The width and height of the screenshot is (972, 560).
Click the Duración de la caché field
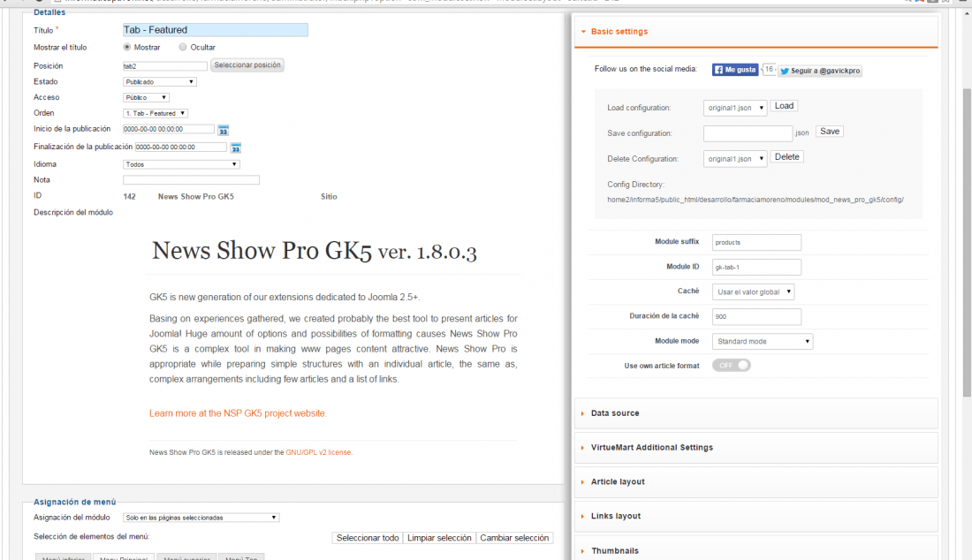coord(756,316)
